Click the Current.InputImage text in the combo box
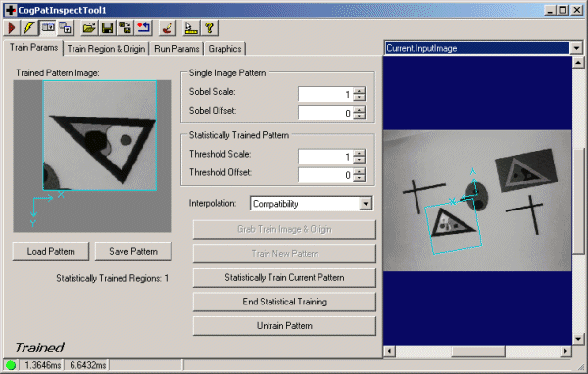 (x=421, y=48)
